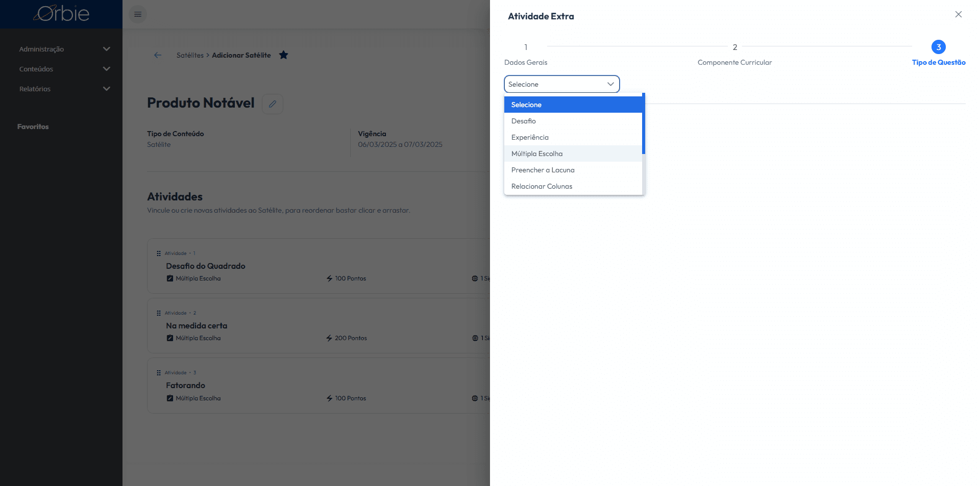Viewport: 980px width, 486px height.
Task: Click the round icon at right of Fatorando
Action: tap(475, 398)
